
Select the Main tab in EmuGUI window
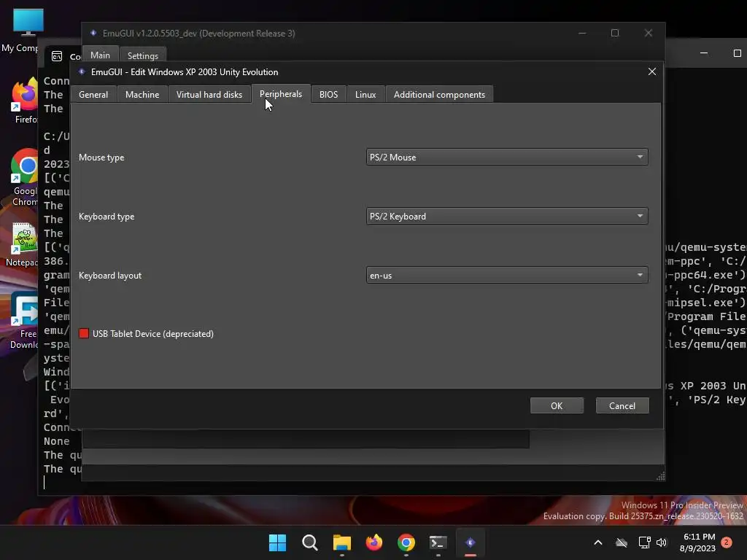point(100,55)
